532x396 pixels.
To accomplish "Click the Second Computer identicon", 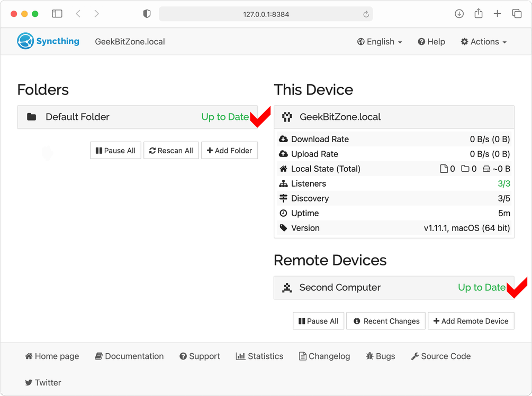I will tap(287, 288).
